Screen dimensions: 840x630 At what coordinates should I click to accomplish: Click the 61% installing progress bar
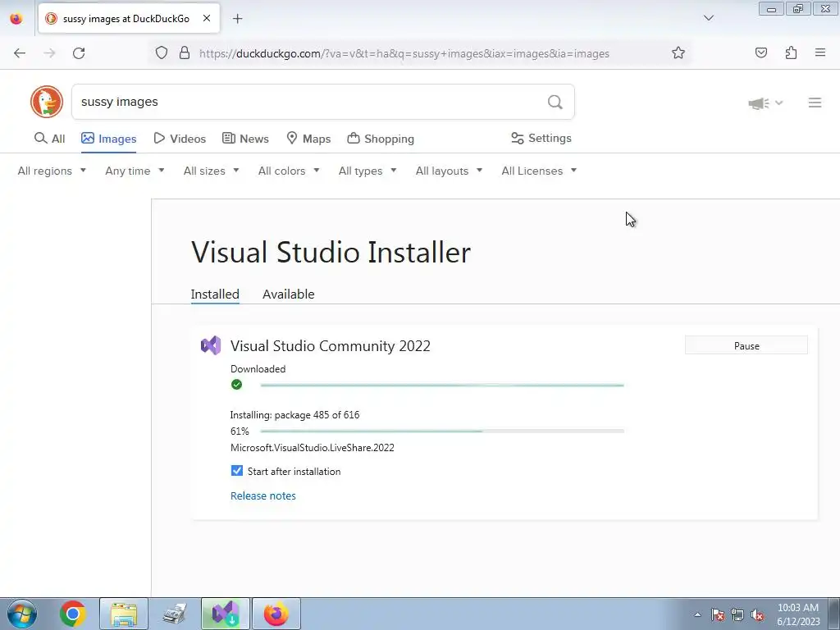pos(442,431)
